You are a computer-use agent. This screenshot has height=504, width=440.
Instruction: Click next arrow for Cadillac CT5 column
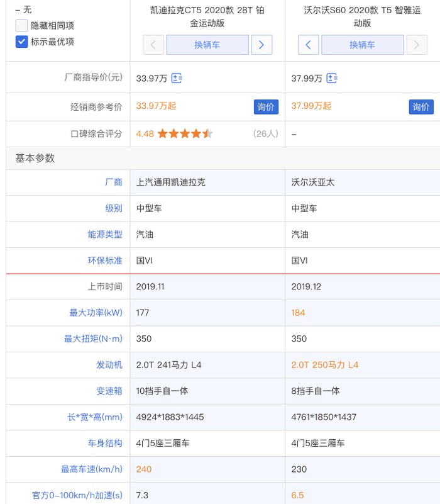point(261,45)
